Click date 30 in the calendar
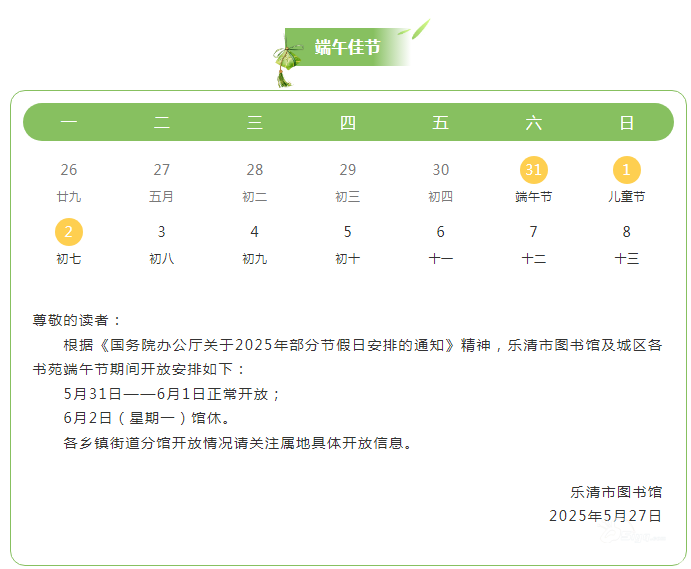 [441, 170]
